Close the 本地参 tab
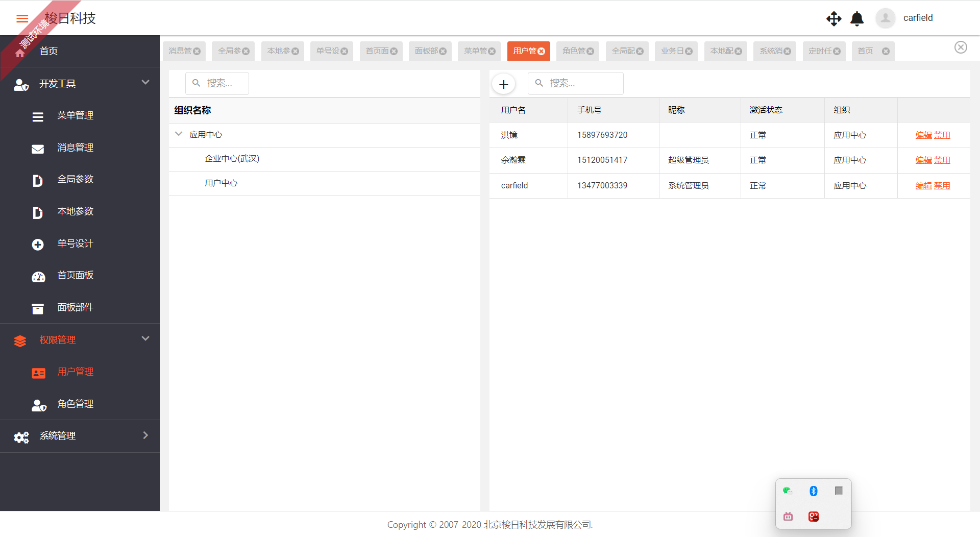 [x=295, y=51]
